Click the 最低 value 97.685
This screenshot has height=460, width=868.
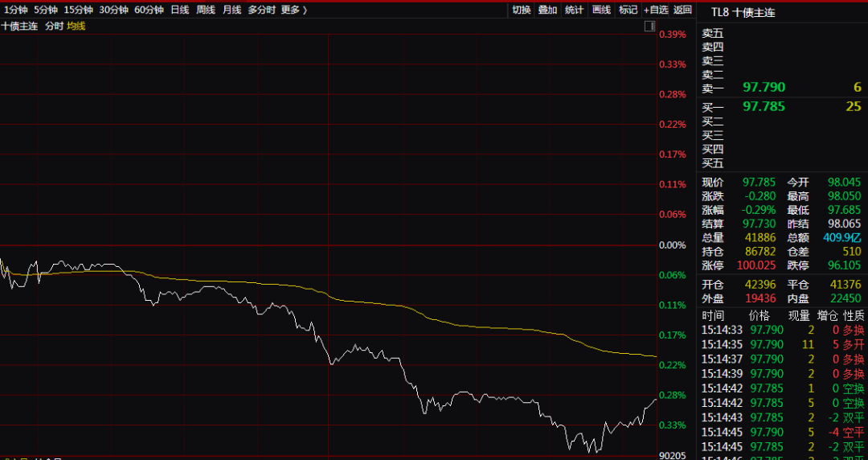(x=845, y=210)
